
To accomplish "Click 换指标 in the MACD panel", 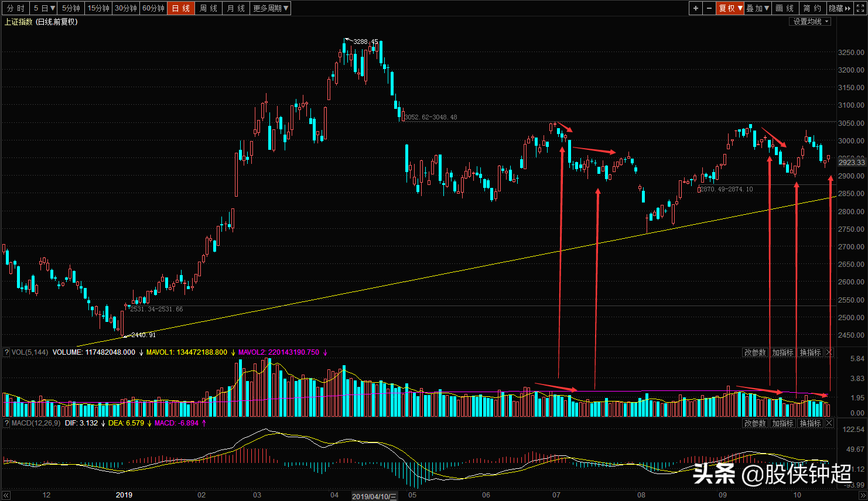I will 811,423.
